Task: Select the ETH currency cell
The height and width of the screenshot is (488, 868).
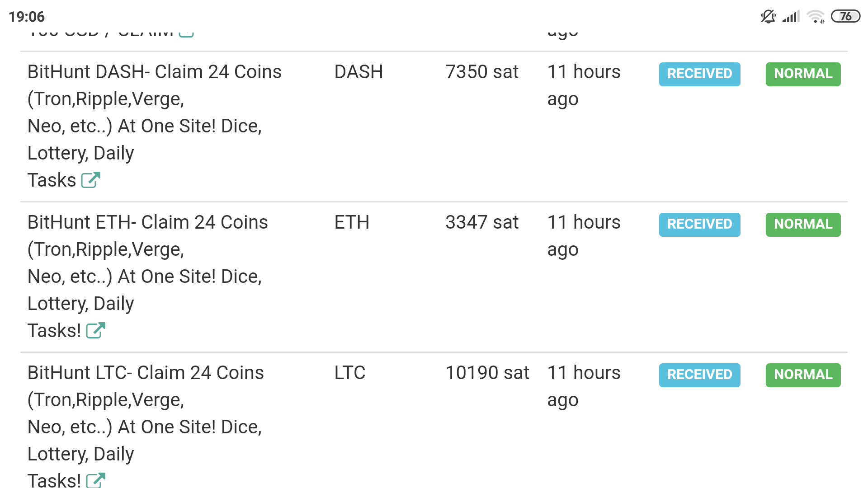Action: (352, 223)
